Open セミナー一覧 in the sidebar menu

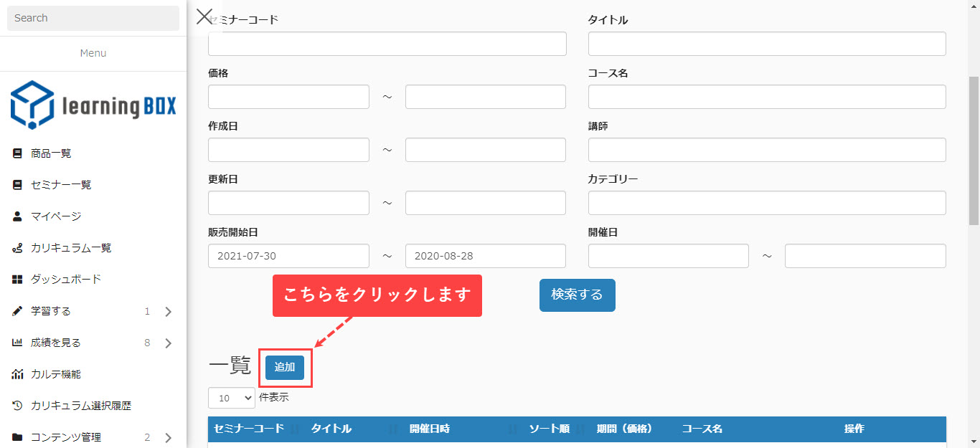coord(61,185)
